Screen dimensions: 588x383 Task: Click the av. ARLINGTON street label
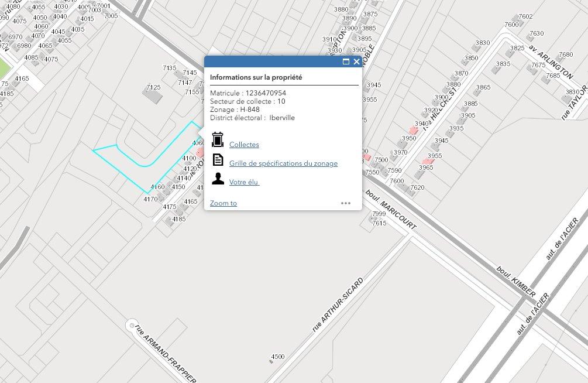pyautogui.click(x=551, y=62)
